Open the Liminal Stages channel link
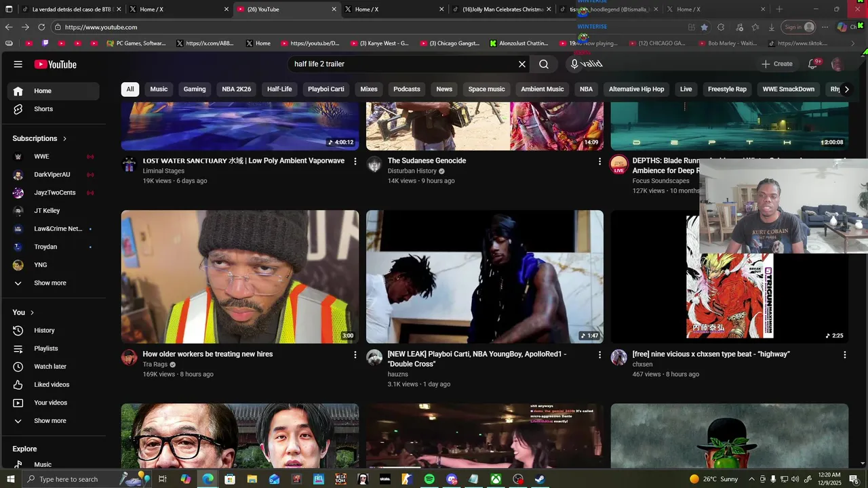Image resolution: width=868 pixels, height=488 pixels. click(163, 171)
